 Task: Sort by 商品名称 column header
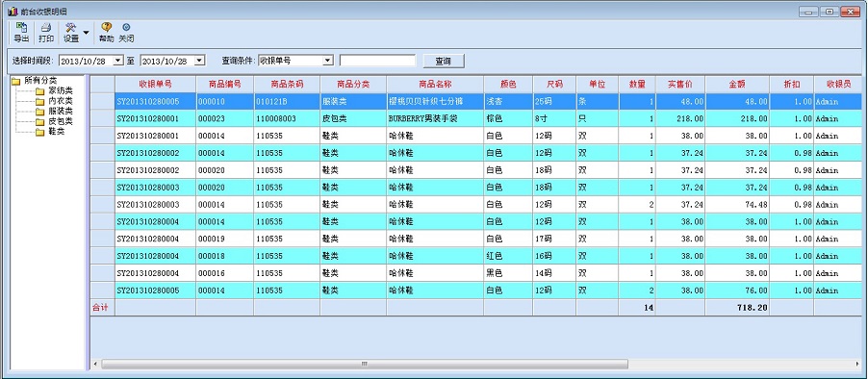(435, 84)
